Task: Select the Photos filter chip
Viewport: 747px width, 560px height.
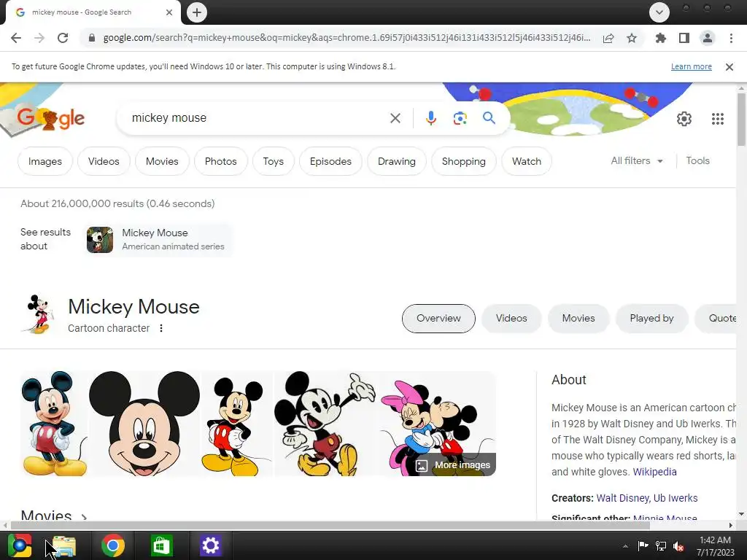Action: click(x=220, y=161)
